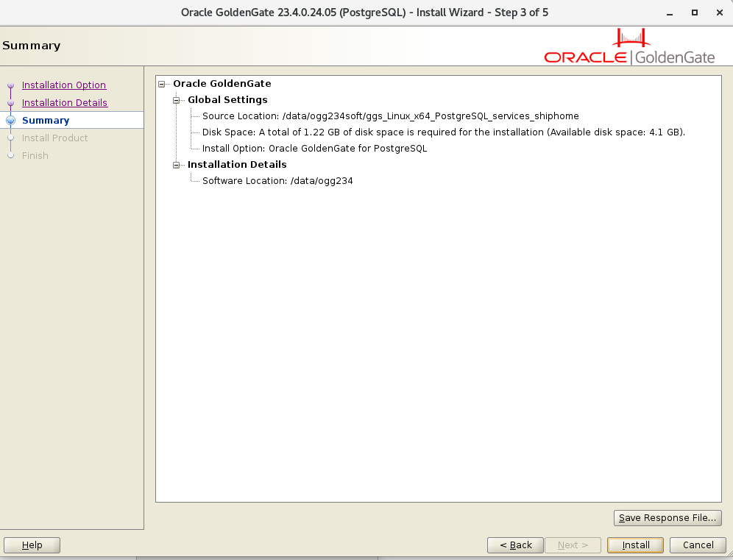
Task: Maximize the Install Wizard window
Action: coord(695,13)
